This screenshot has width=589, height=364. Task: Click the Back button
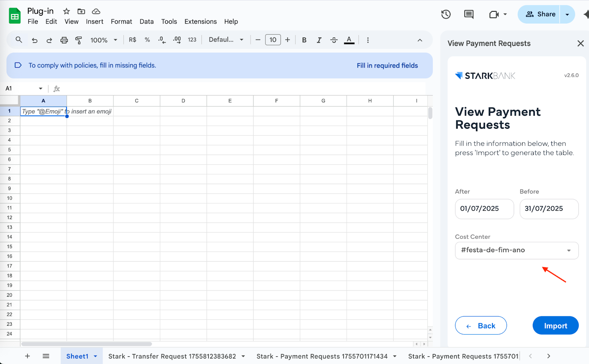pos(481,325)
